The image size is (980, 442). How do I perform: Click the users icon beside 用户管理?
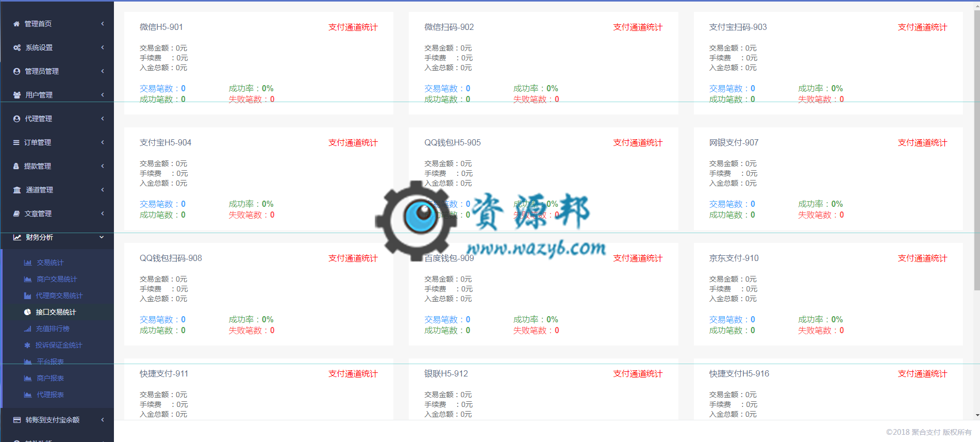(x=17, y=95)
